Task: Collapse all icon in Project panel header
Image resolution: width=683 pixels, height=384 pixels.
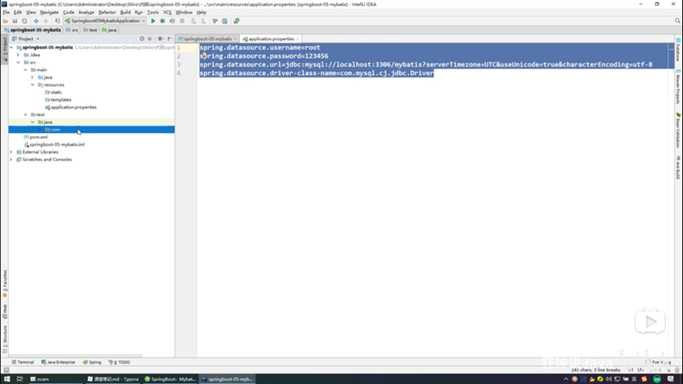Action: coord(150,39)
